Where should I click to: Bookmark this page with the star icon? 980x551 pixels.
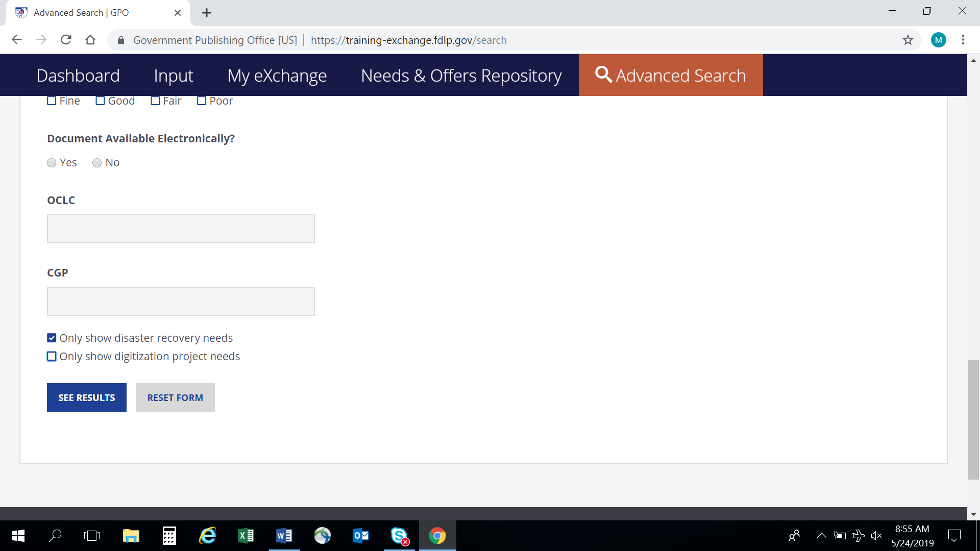point(908,40)
